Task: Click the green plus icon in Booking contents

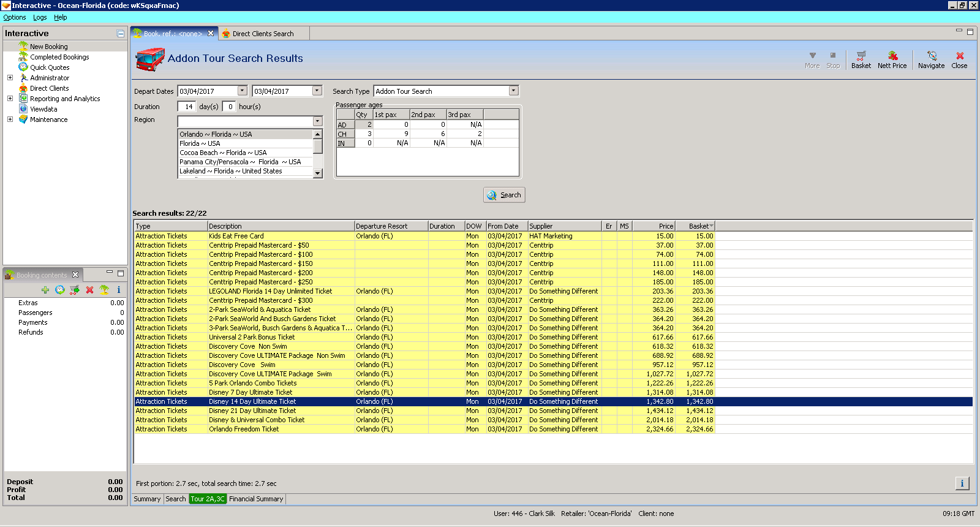Action: [x=45, y=290]
